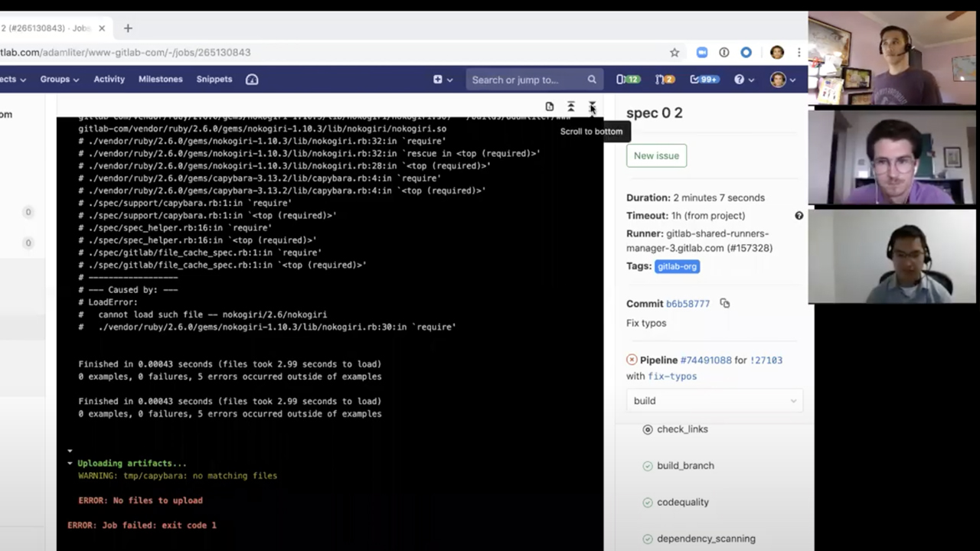Click 'ERROR: No files to upload' line
This screenshot has height=551, width=980.
(140, 500)
